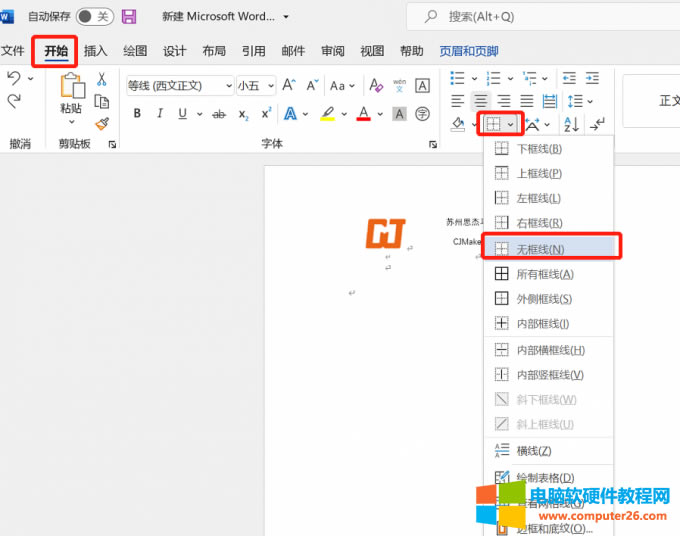Click the purple Save icon
680x536 pixels.
[x=129, y=17]
